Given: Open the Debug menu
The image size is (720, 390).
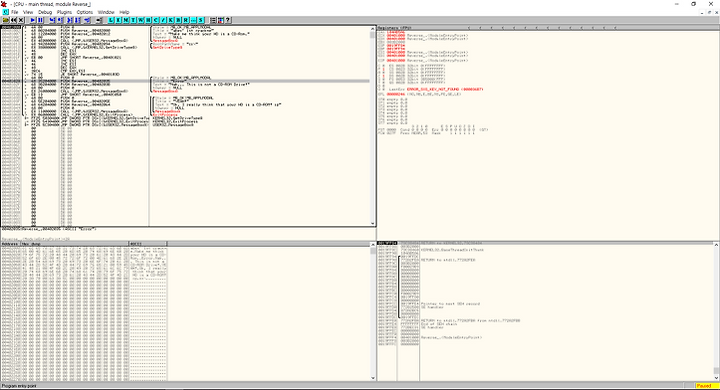Looking at the screenshot, I should 45,12.
